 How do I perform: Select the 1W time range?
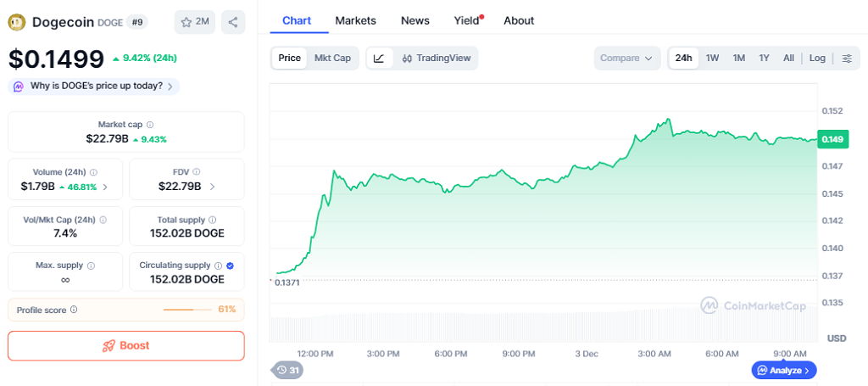click(x=712, y=59)
